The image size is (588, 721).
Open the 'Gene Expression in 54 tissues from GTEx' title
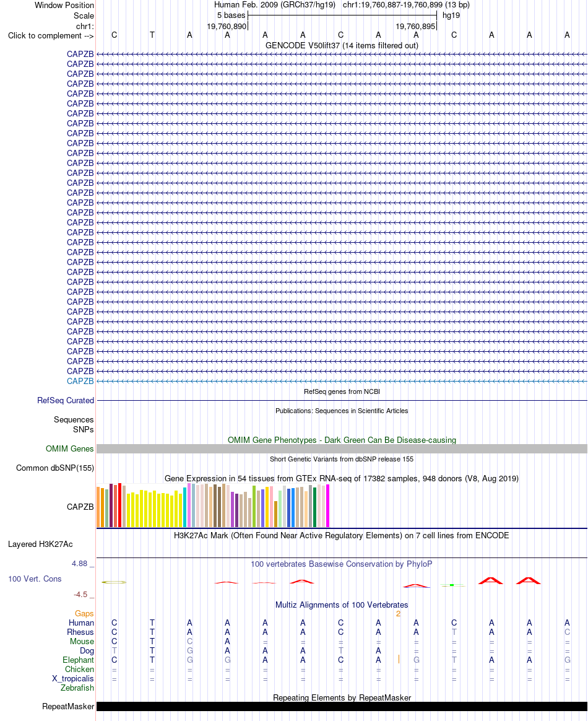[342, 479]
